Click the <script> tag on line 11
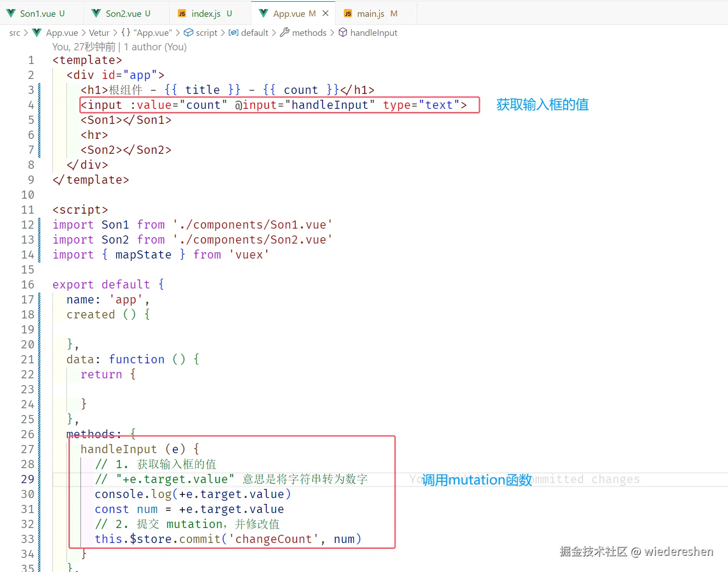The width and height of the screenshot is (728, 572). [80, 210]
